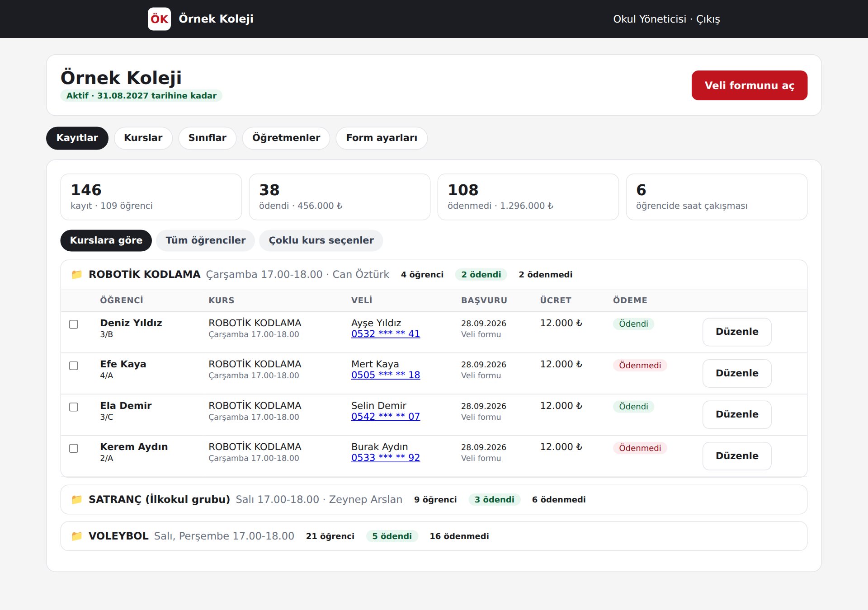Edit the Kerem Aydın registration
The height and width of the screenshot is (610, 868).
click(x=737, y=456)
